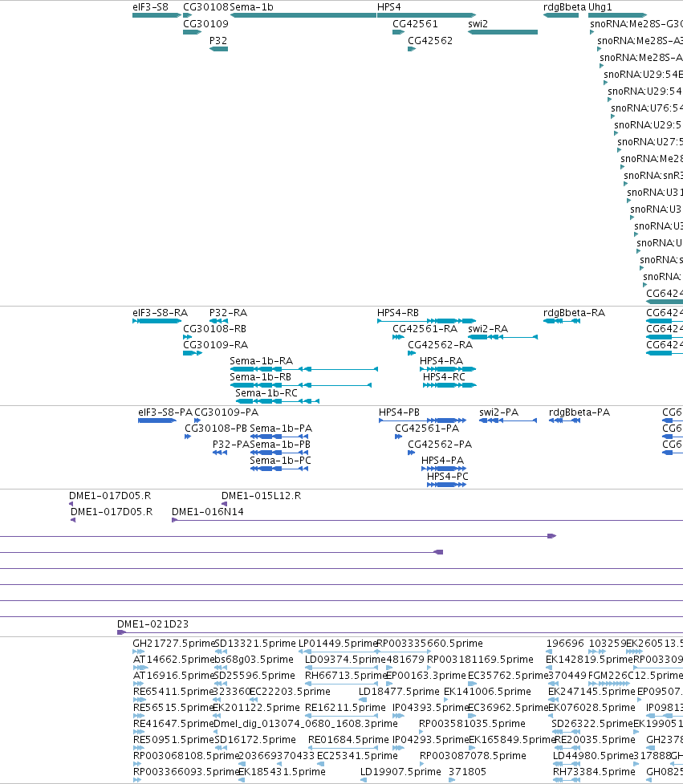Click the Sema-1b-RB transcript

coord(300,385)
